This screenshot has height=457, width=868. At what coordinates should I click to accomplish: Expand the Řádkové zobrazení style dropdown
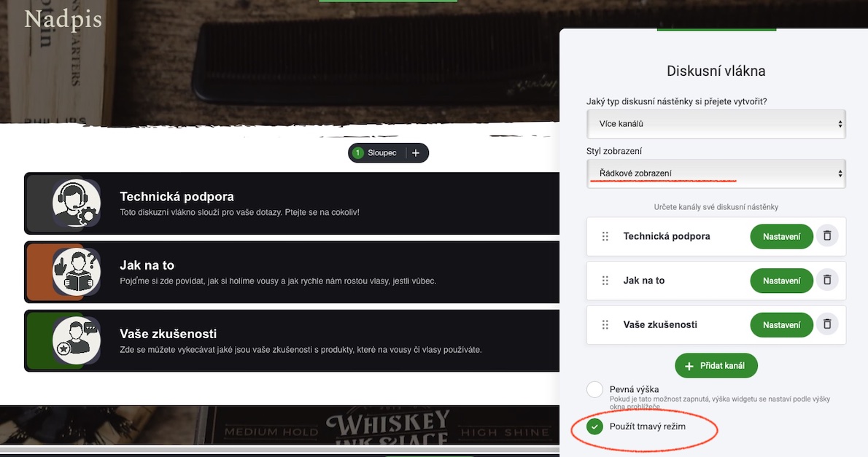pos(716,173)
